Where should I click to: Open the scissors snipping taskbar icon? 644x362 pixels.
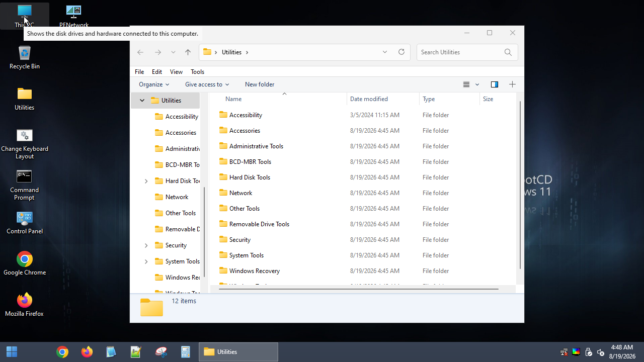click(x=161, y=352)
